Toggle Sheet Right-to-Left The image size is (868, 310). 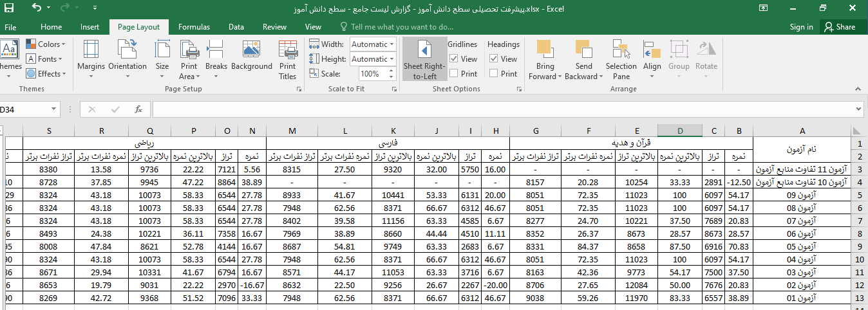(424, 59)
